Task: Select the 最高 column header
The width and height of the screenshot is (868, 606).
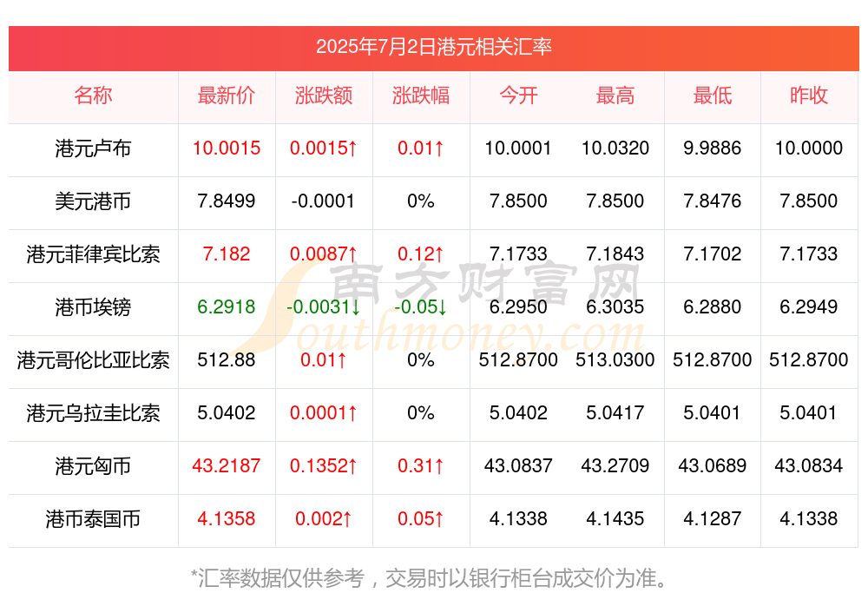Action: tap(615, 96)
